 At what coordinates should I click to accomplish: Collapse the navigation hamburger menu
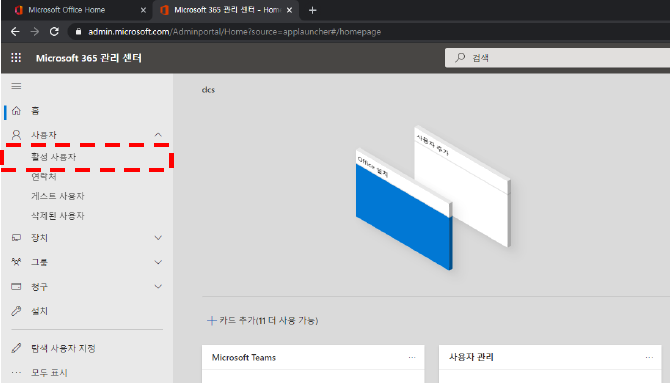[x=16, y=86]
